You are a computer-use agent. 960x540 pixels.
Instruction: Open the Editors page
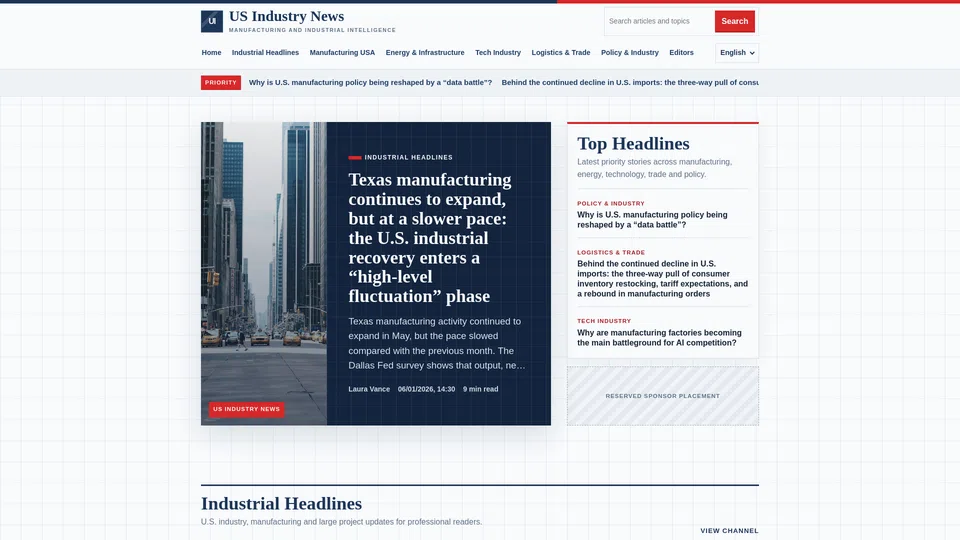[681, 53]
